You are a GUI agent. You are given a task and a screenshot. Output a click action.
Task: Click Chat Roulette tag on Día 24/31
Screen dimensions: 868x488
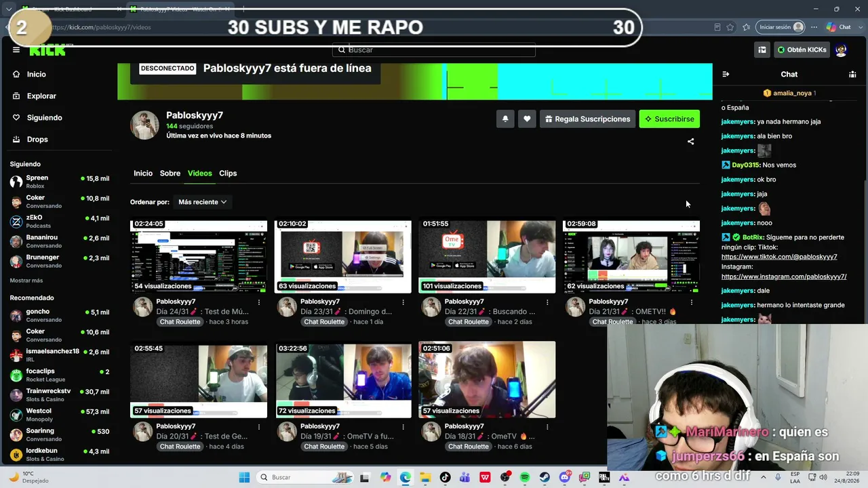coord(180,322)
